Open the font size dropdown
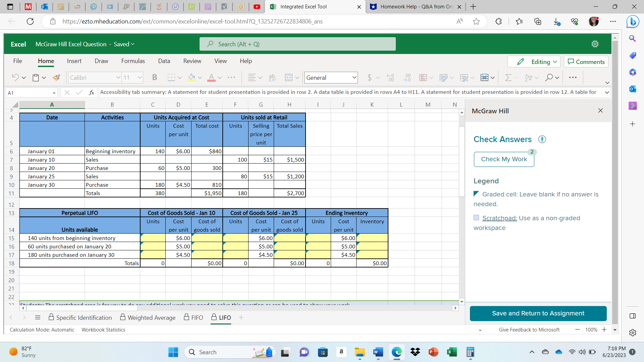The width and height of the screenshot is (644, 362). 140,78
